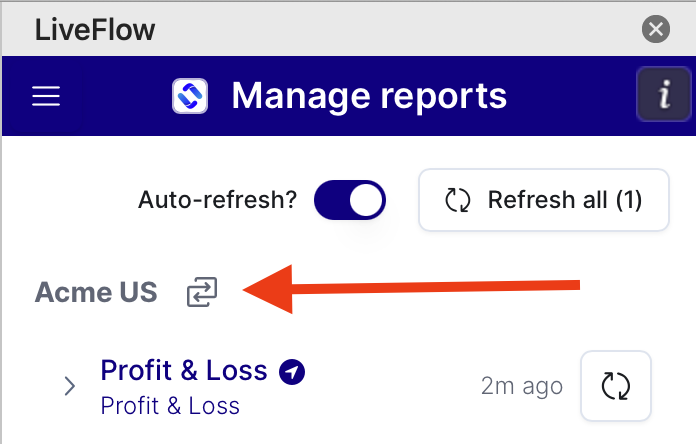Click the LiveFlow panel title
The width and height of the screenshot is (696, 444).
coord(95,30)
